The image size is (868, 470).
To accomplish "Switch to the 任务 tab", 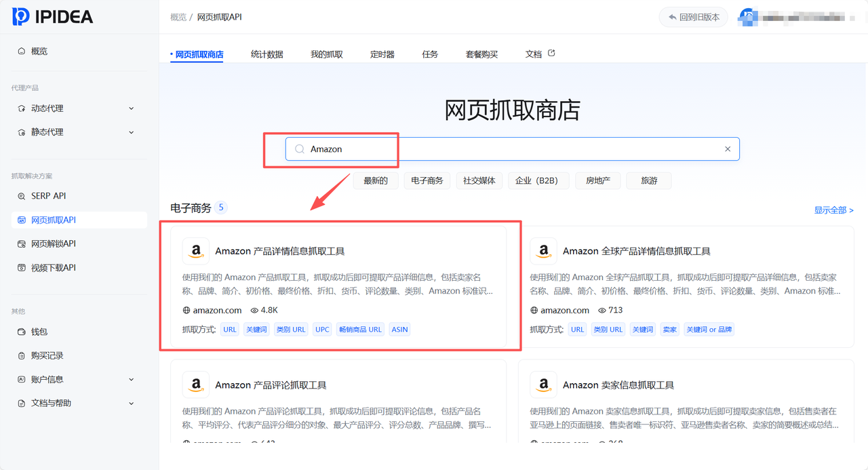I will coord(430,54).
